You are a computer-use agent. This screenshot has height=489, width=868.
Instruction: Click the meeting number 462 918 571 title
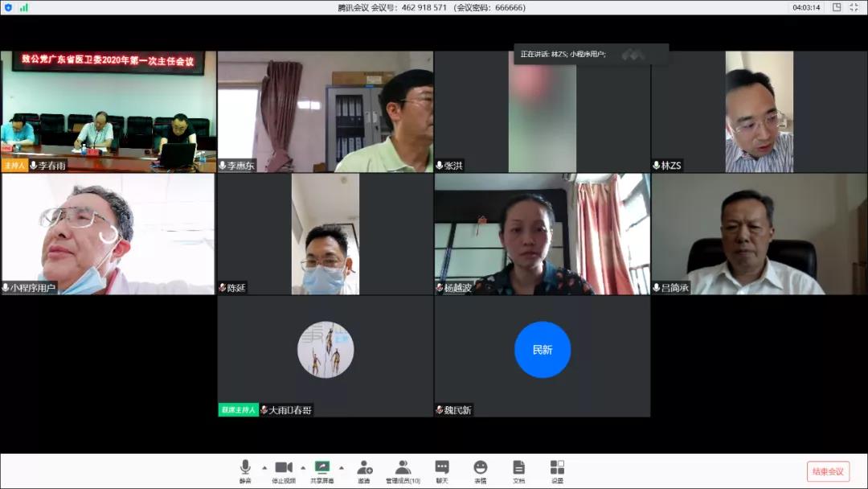(x=432, y=7)
